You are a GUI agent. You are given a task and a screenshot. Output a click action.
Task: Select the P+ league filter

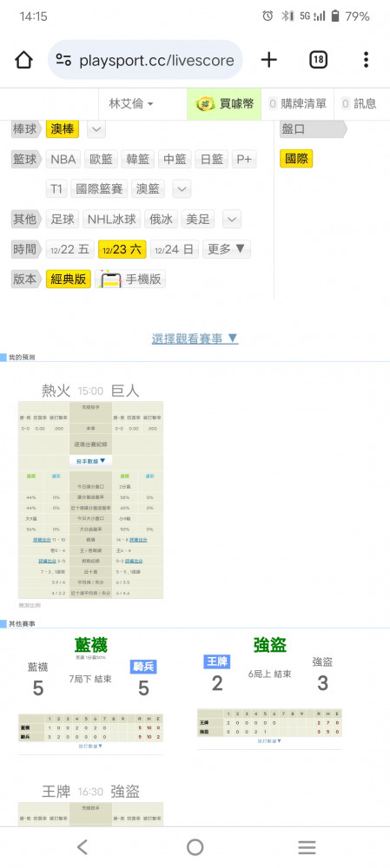click(244, 160)
